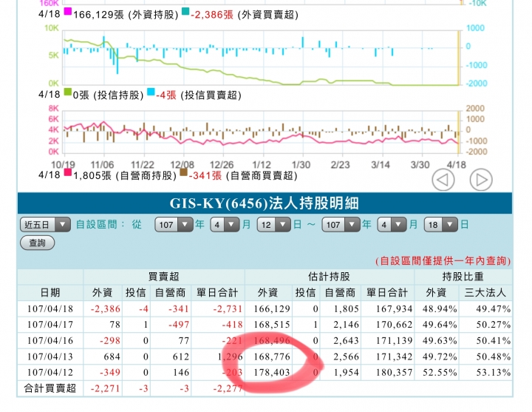The width and height of the screenshot is (532, 412).
Task: Open the end day 18 dropdown
Action: tap(441, 225)
